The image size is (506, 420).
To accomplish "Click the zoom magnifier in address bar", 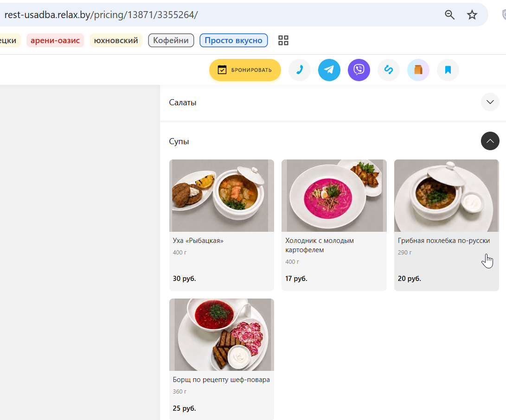I will 449,15.
